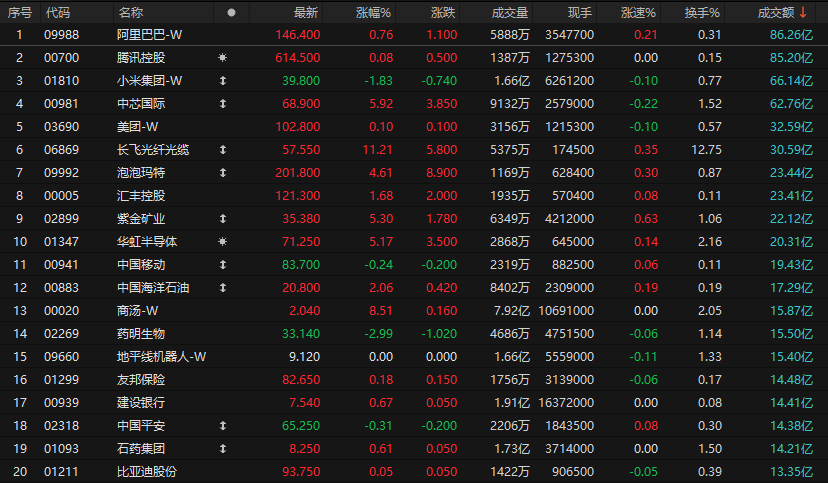
Task: Click stock code 09660
Action: (61, 357)
